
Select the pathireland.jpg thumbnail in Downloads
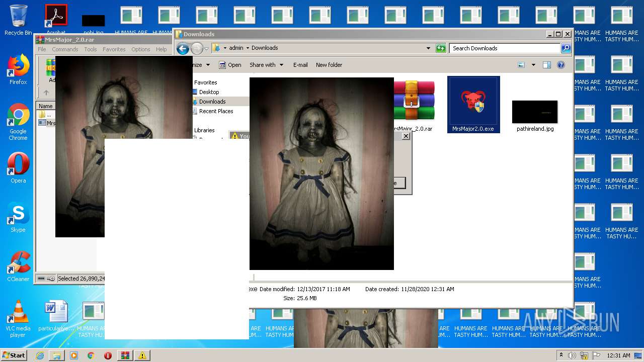535,116
